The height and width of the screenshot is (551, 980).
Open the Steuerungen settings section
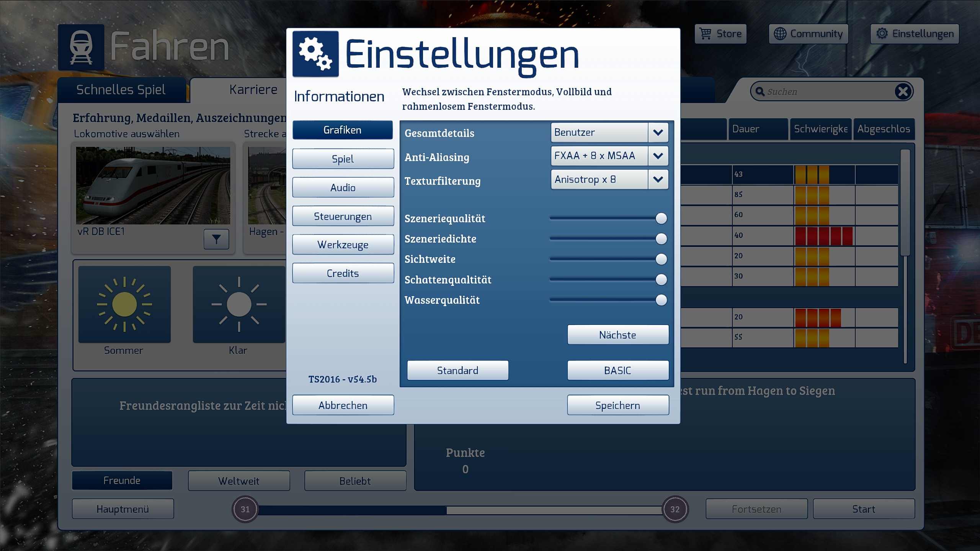(x=343, y=216)
